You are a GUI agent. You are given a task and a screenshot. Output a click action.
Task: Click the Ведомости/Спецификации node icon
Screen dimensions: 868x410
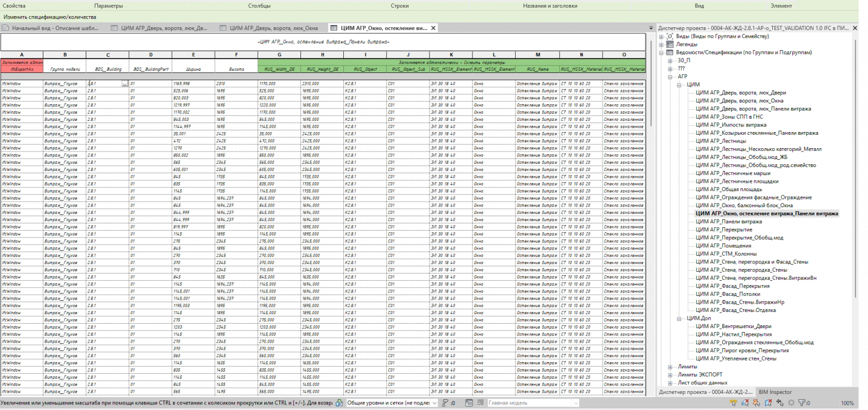pos(670,52)
